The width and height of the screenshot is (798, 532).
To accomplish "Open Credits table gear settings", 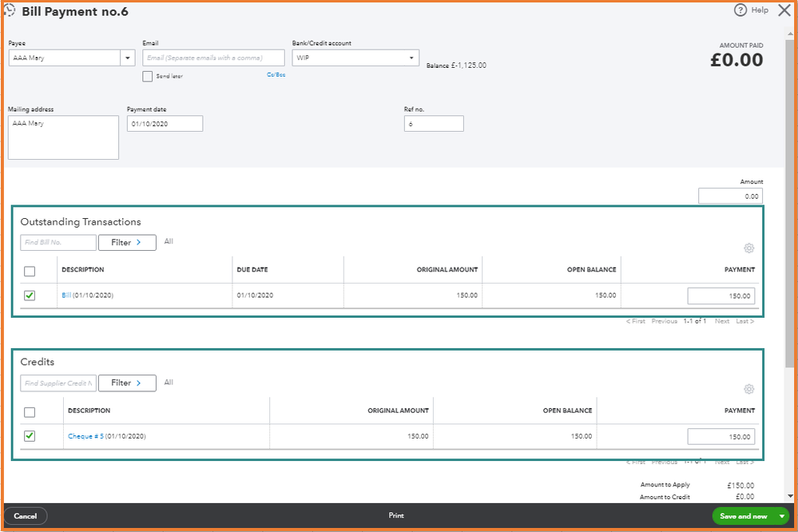I will [x=748, y=389].
